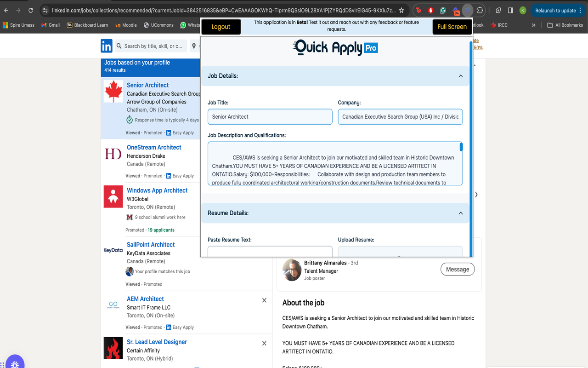Click the Paste Resume Text field
The width and height of the screenshot is (588, 368).
(270, 252)
